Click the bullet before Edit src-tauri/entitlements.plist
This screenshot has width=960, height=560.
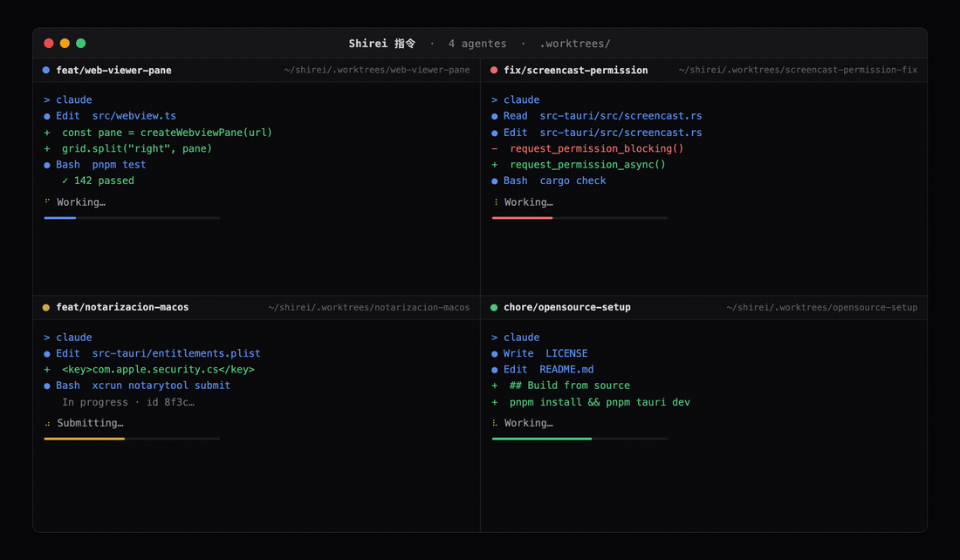pos(47,354)
